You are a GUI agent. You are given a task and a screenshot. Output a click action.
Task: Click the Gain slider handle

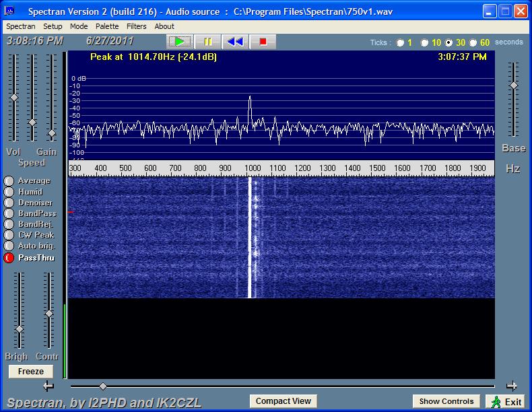click(x=52, y=133)
